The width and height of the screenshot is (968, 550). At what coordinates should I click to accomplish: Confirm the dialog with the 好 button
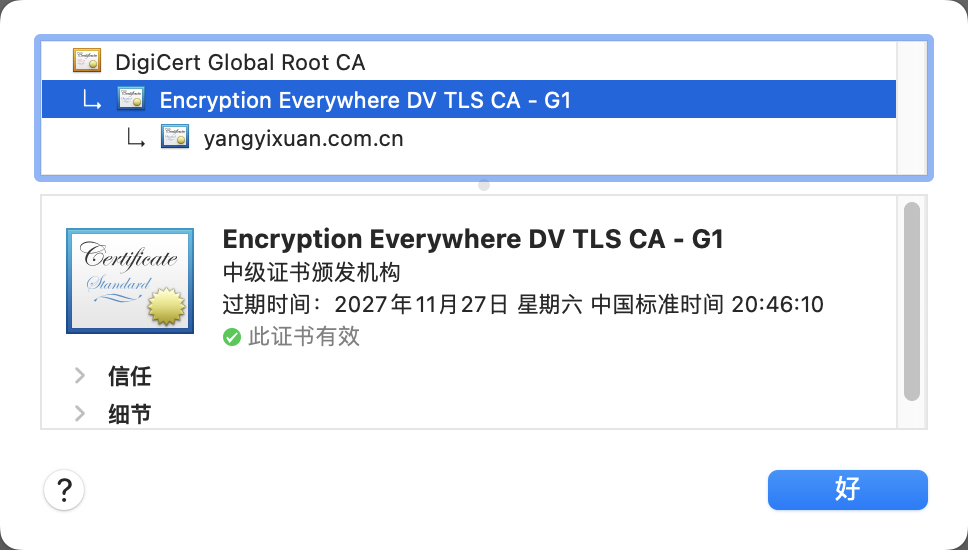(x=848, y=490)
